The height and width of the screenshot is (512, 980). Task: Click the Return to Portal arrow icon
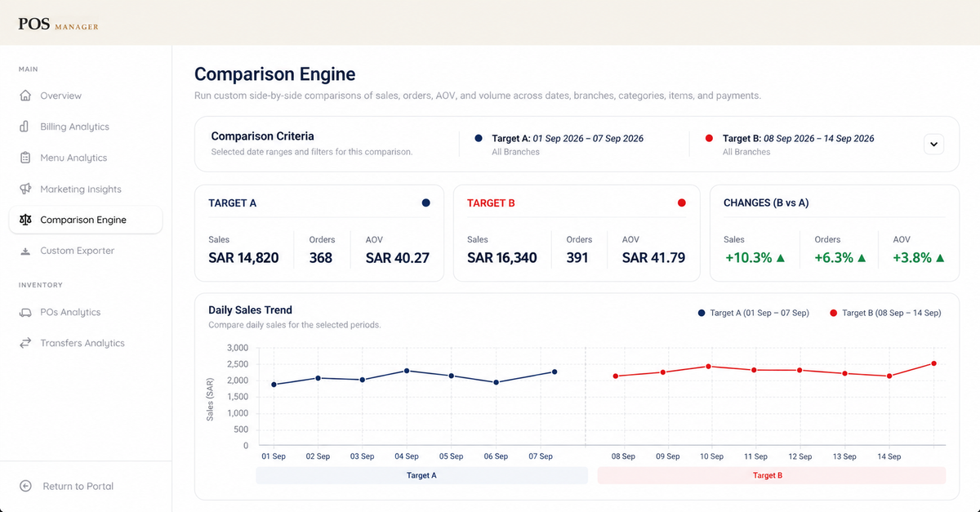(x=25, y=486)
